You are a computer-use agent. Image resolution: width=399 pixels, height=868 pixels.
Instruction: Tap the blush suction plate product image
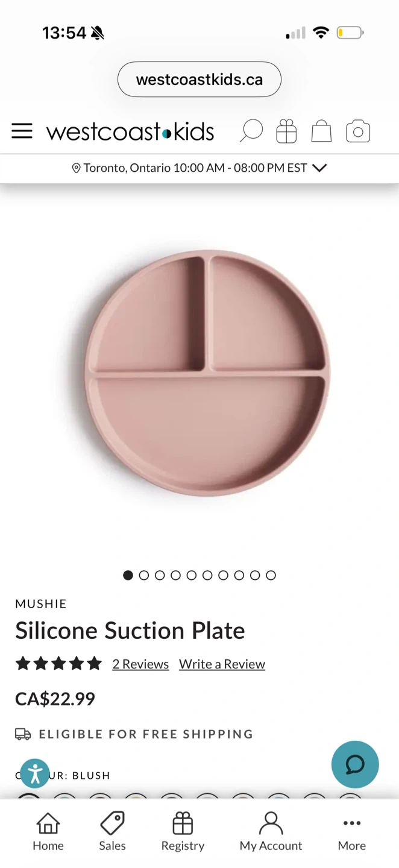pyautogui.click(x=207, y=372)
